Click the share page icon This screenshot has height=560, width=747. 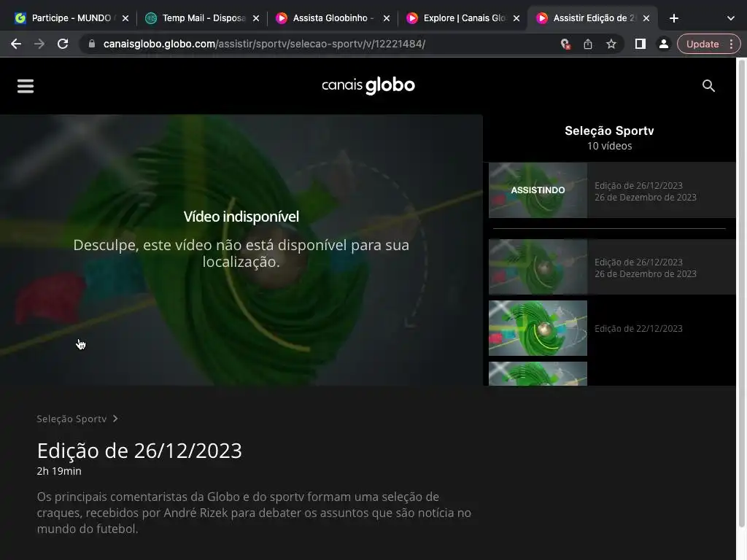point(588,44)
